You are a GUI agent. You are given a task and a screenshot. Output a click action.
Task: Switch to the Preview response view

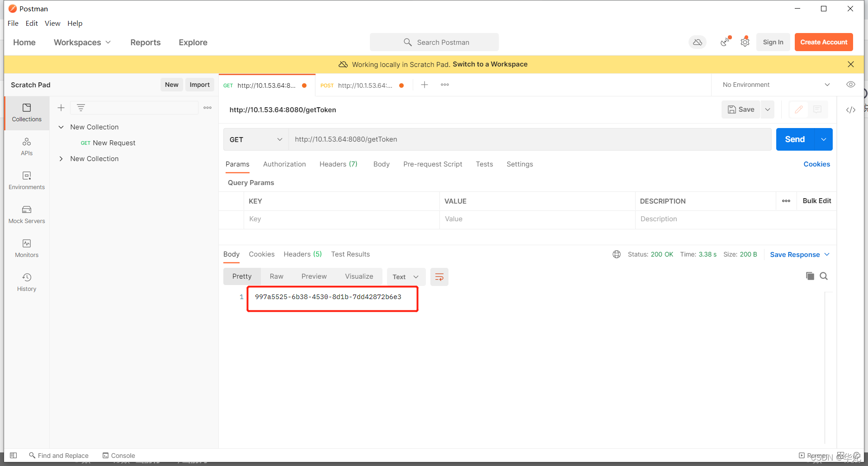pos(314,276)
